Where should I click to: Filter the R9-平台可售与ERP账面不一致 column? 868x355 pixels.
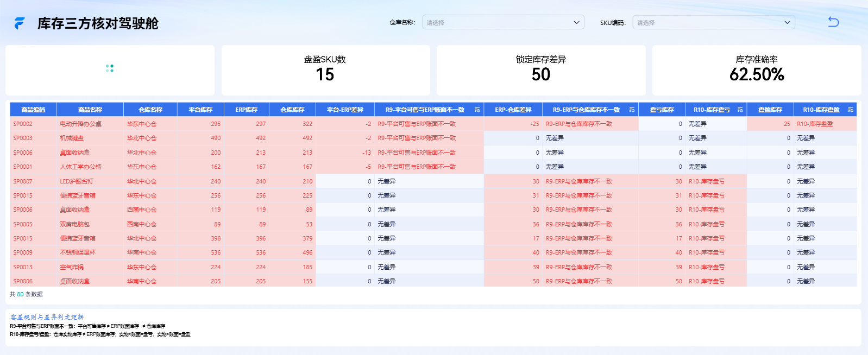pos(477,110)
